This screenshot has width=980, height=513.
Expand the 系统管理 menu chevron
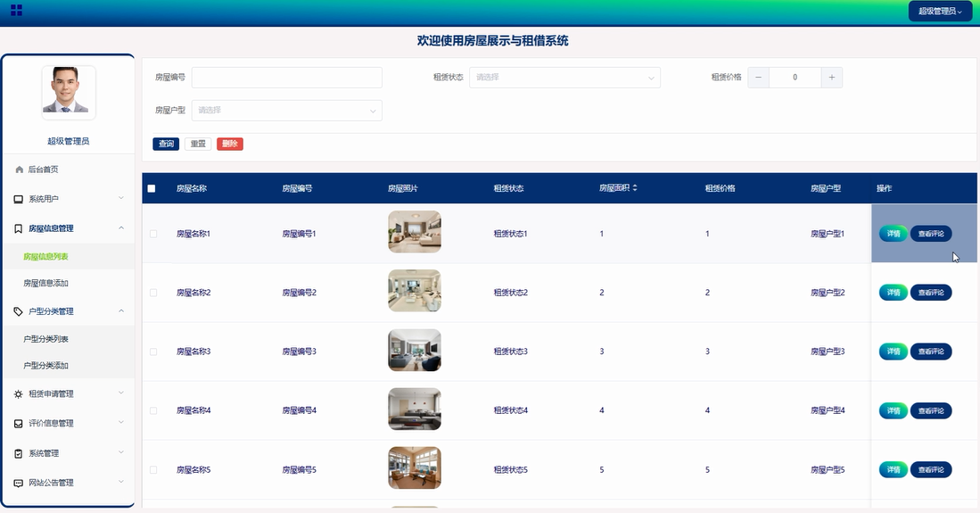point(121,452)
